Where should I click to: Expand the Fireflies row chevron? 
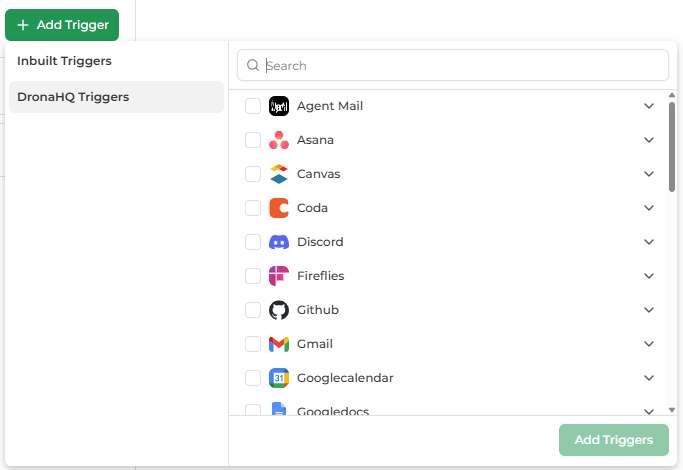[x=649, y=276]
